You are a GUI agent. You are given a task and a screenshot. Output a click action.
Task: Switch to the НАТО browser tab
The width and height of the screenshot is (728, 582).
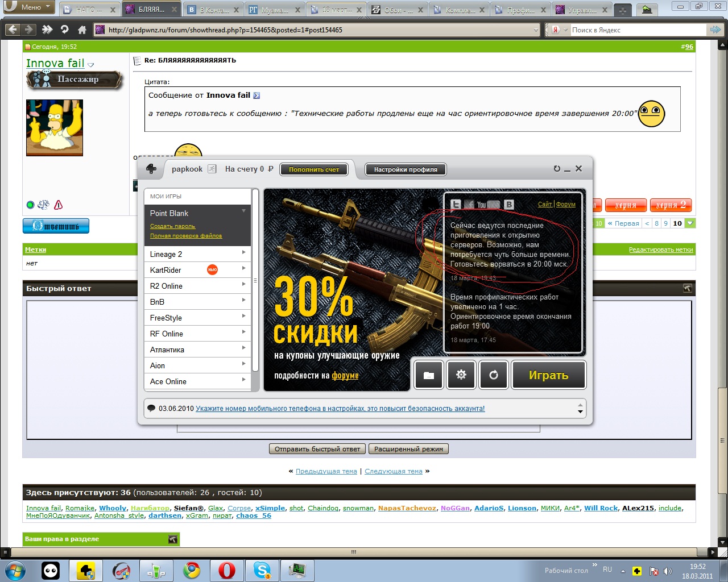90,10
